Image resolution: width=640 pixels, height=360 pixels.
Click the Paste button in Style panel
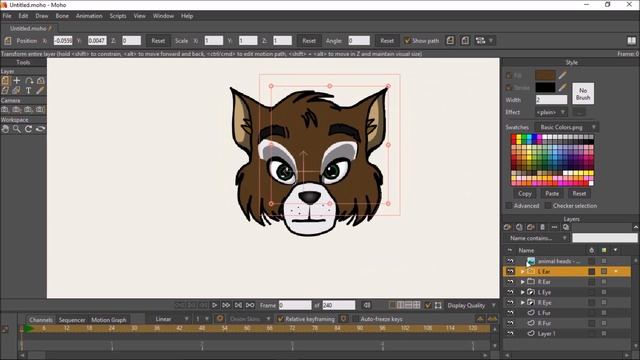point(552,193)
